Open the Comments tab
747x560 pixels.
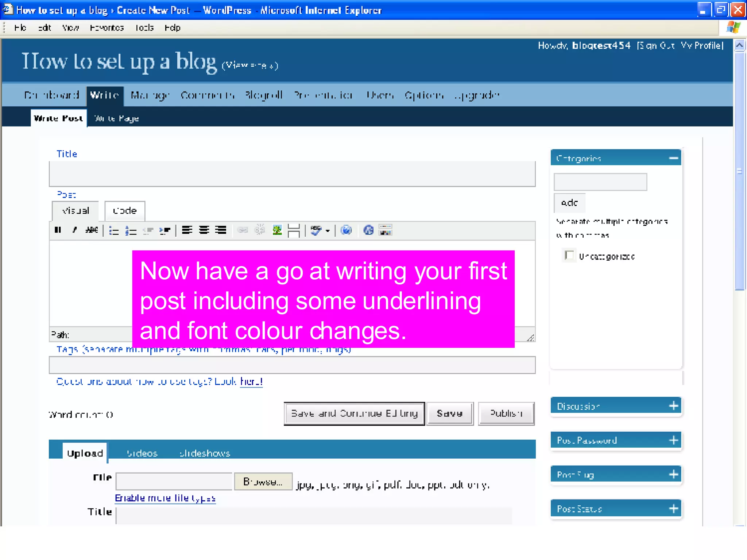click(208, 95)
